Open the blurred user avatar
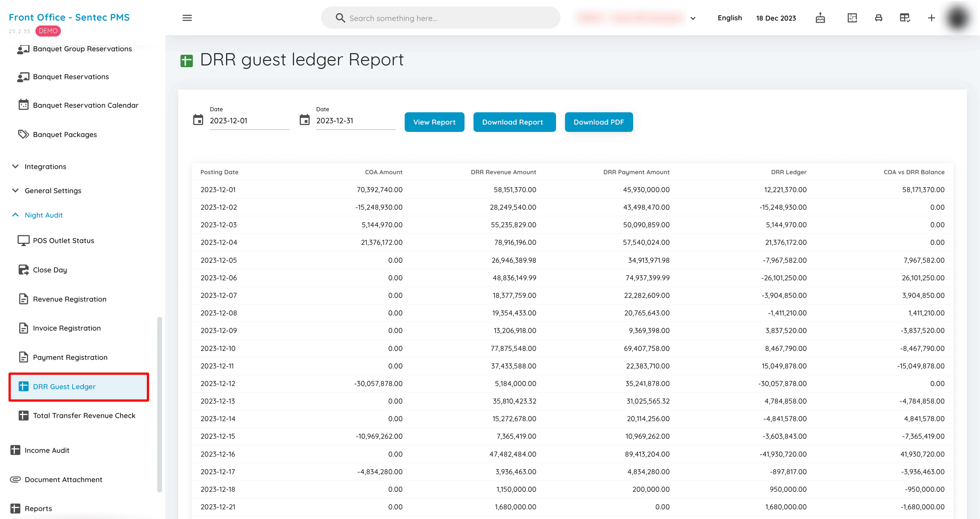Image resolution: width=980 pixels, height=519 pixels. [x=958, y=18]
